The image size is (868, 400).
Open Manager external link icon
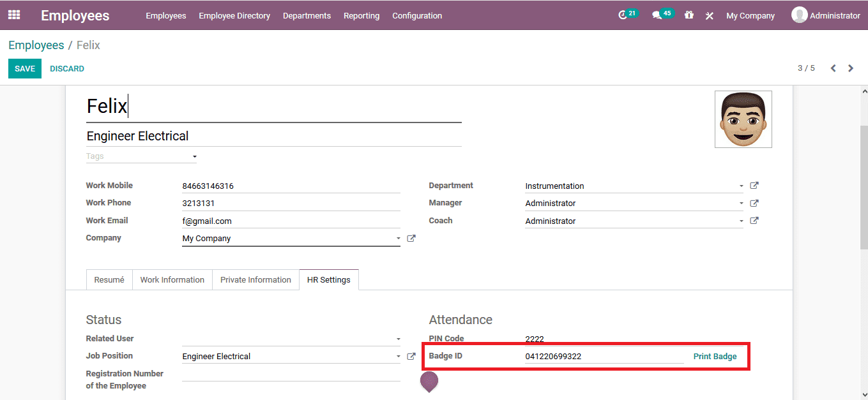[x=754, y=204]
